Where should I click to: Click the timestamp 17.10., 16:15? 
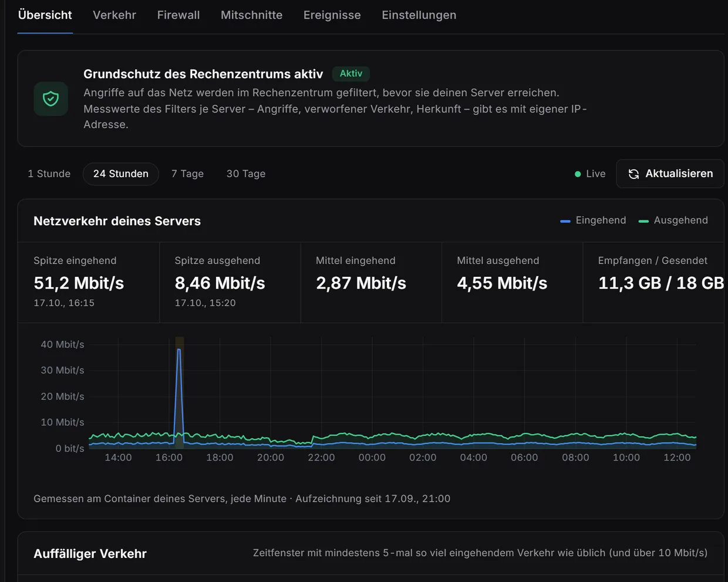(64, 303)
